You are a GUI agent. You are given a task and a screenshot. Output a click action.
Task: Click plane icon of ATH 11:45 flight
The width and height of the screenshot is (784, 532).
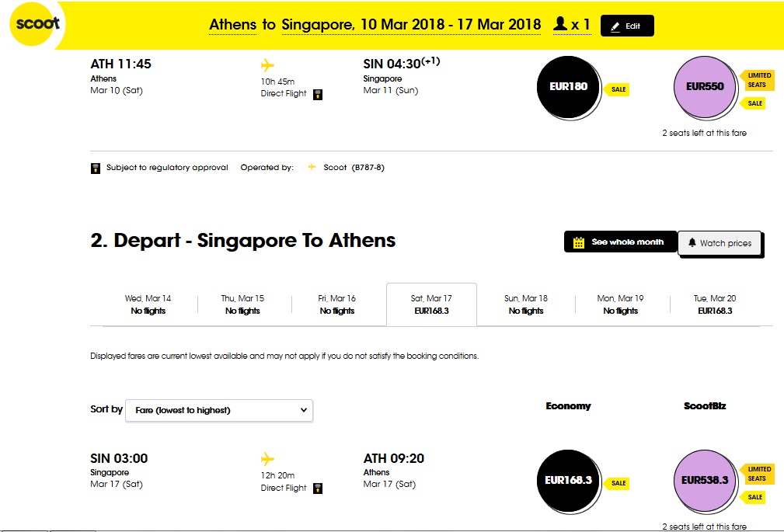pyautogui.click(x=267, y=65)
